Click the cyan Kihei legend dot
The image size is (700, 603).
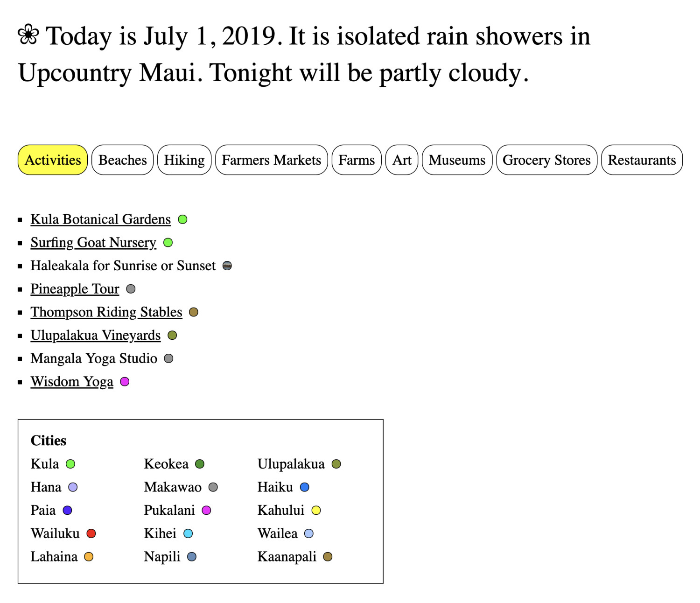[x=188, y=533]
